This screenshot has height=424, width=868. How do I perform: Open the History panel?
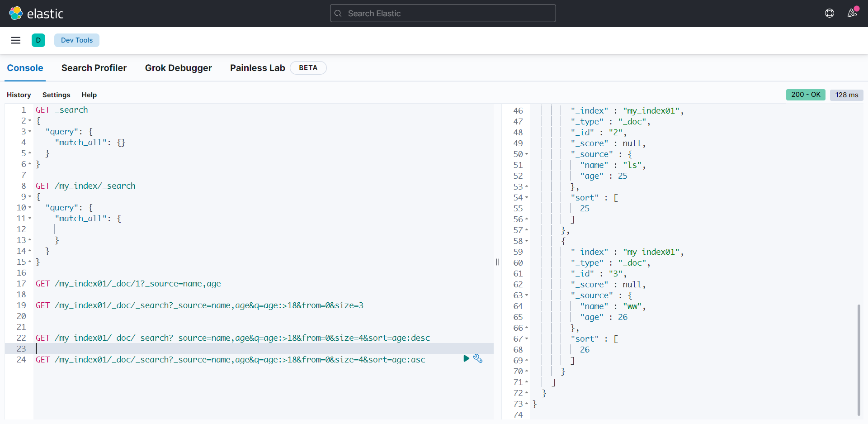pos(19,95)
